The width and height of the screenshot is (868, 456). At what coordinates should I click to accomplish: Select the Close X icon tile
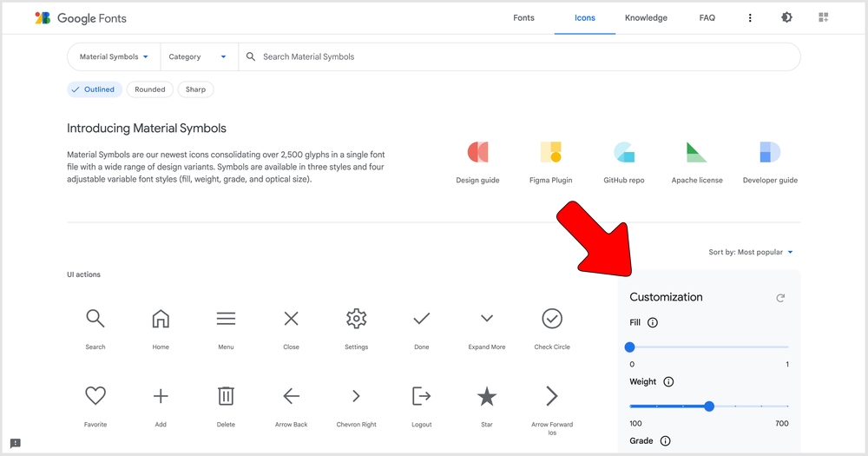tap(291, 328)
